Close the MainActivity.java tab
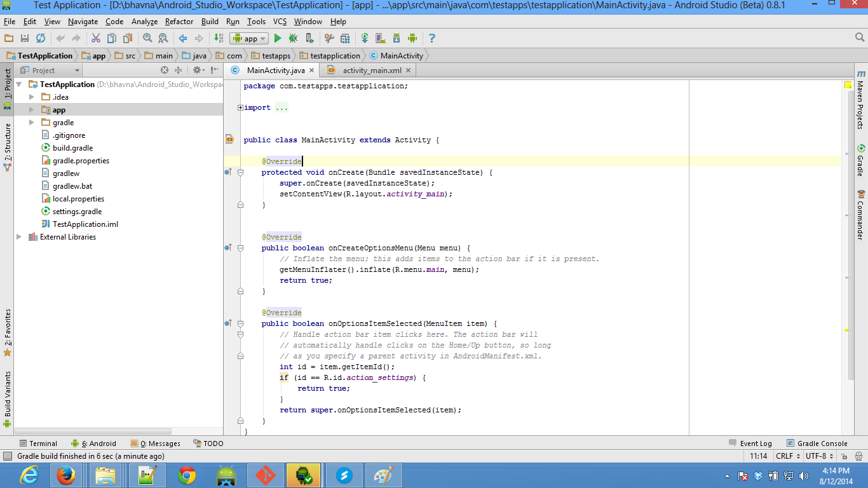The height and width of the screenshot is (488, 868). click(x=312, y=71)
